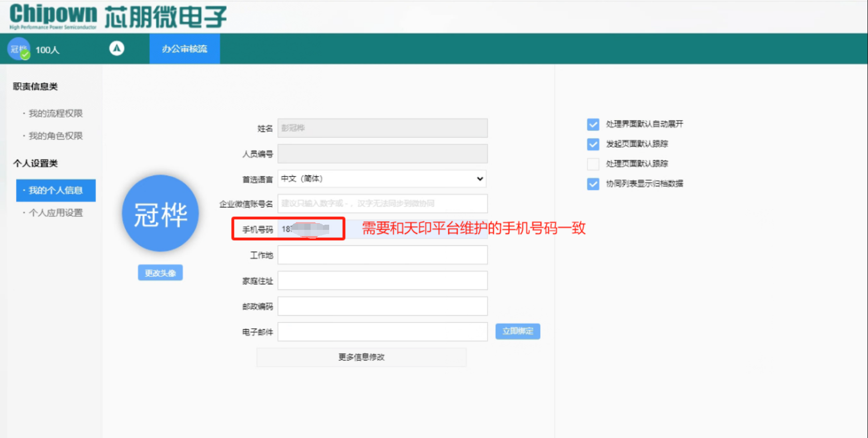
Task: Go to 个人应用设置 in sidebar
Action: point(55,213)
